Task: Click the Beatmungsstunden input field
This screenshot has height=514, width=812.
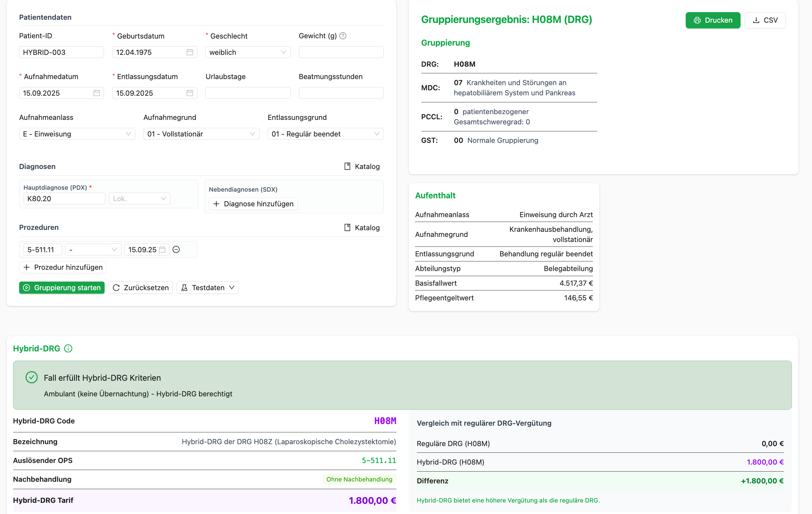Action: pyautogui.click(x=341, y=93)
